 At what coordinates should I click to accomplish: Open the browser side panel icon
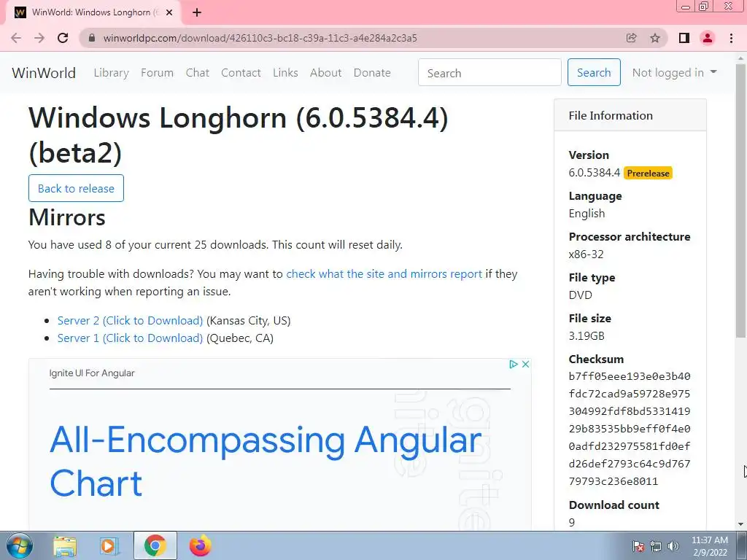tap(684, 38)
